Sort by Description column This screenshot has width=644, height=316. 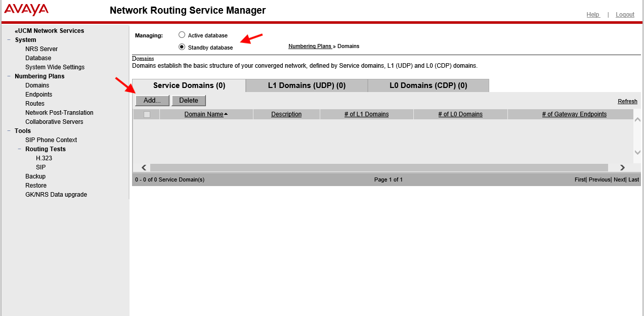coord(286,114)
